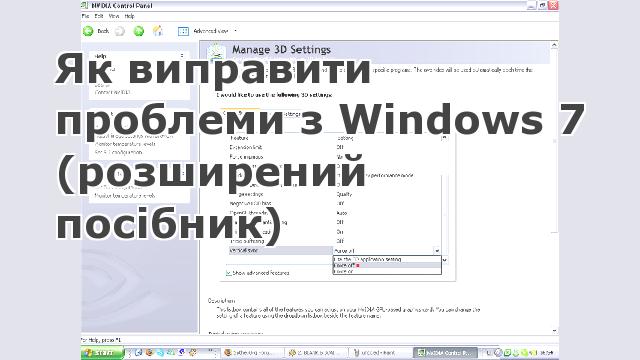Click the Manage 3D Settings header icon
The width and height of the screenshot is (640, 360).
(x=216, y=53)
